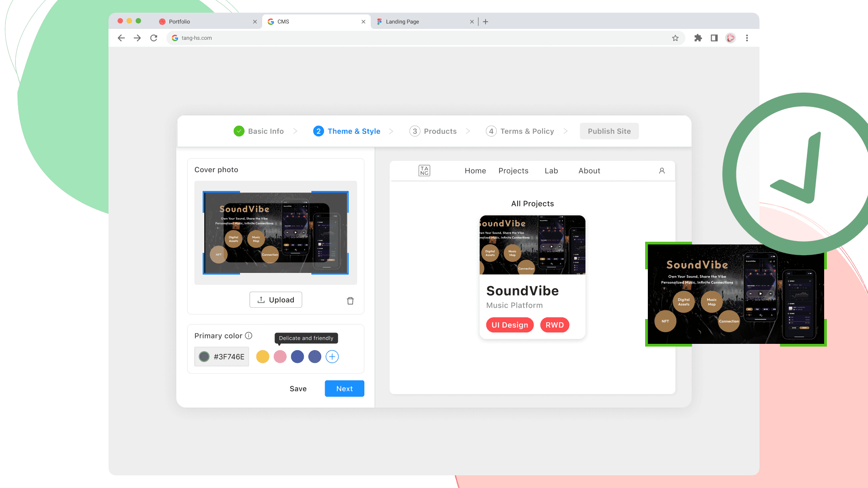Select the yellow color swatch
This screenshot has height=488, width=868.
(x=263, y=357)
